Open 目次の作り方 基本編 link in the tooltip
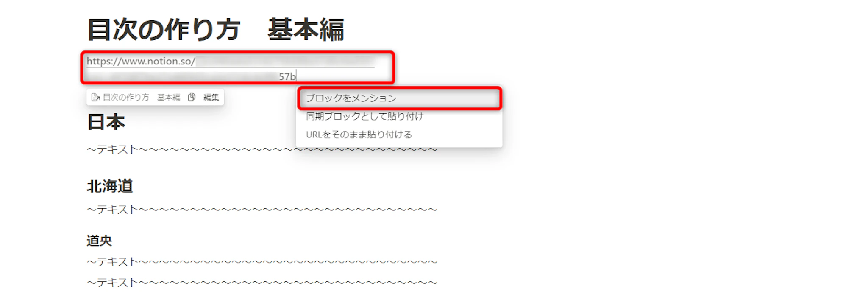Viewport: 868px width, 300px height. pyautogui.click(x=142, y=97)
